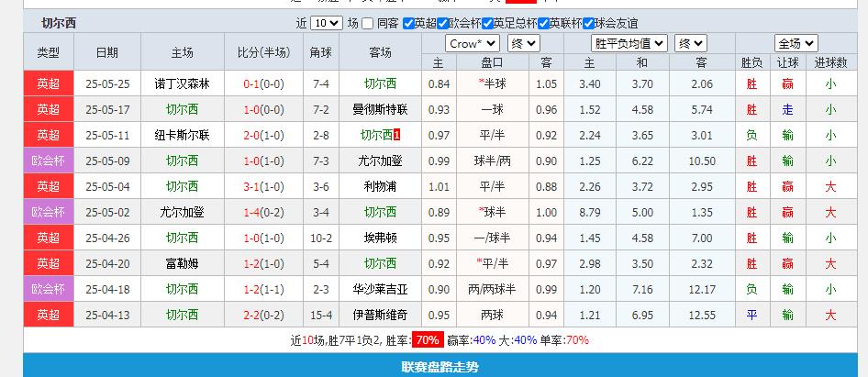Image resolution: width=868 pixels, height=377 pixels.
Task: Disable the 英足总杯 filter
Action: point(486,24)
